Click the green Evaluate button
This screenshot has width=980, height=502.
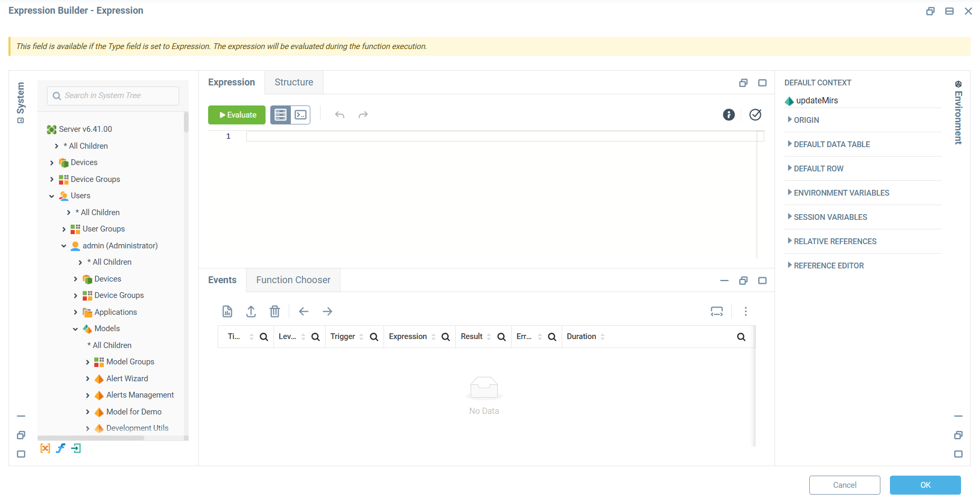click(237, 115)
